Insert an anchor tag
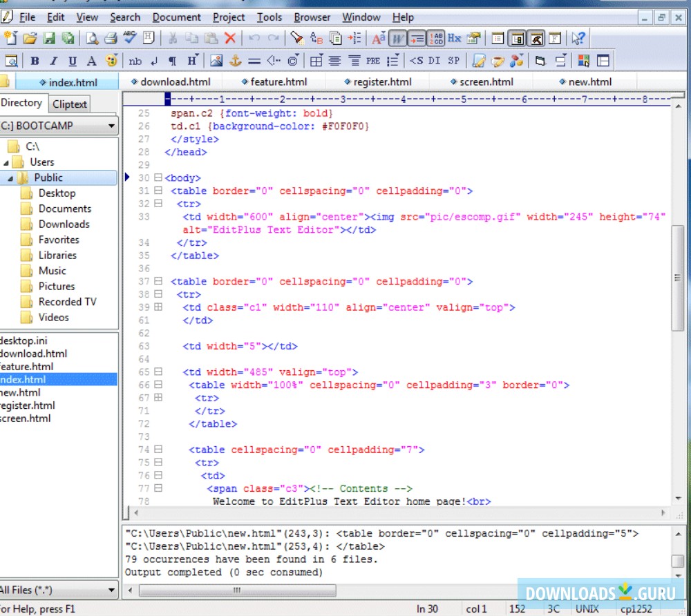Image resolution: width=691 pixels, height=616 pixels. (236, 60)
